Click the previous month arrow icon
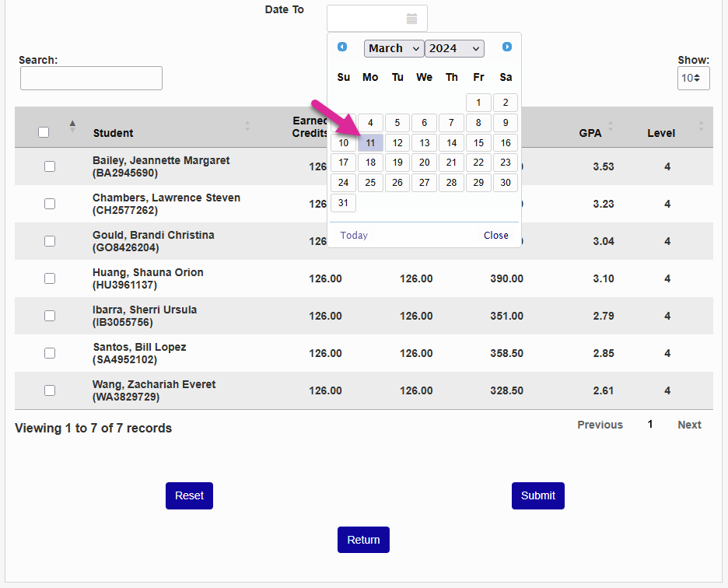The image size is (728, 588). click(x=342, y=47)
